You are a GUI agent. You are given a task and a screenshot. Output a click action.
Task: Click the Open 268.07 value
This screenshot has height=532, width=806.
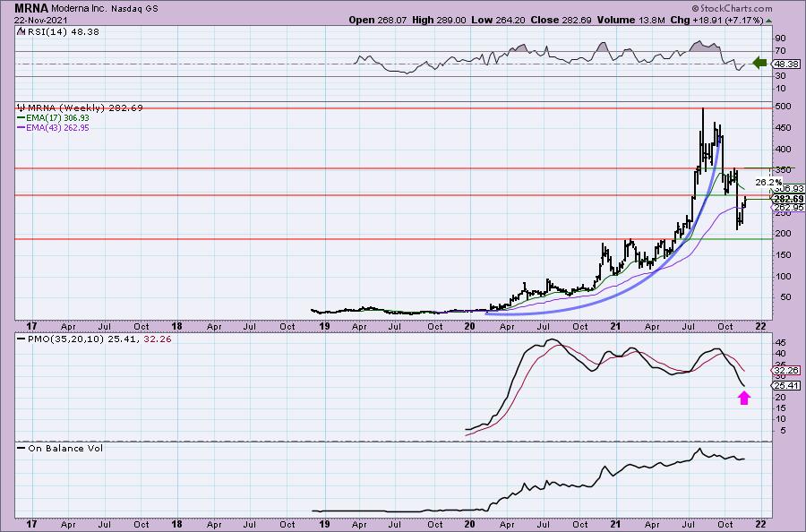coord(378,20)
